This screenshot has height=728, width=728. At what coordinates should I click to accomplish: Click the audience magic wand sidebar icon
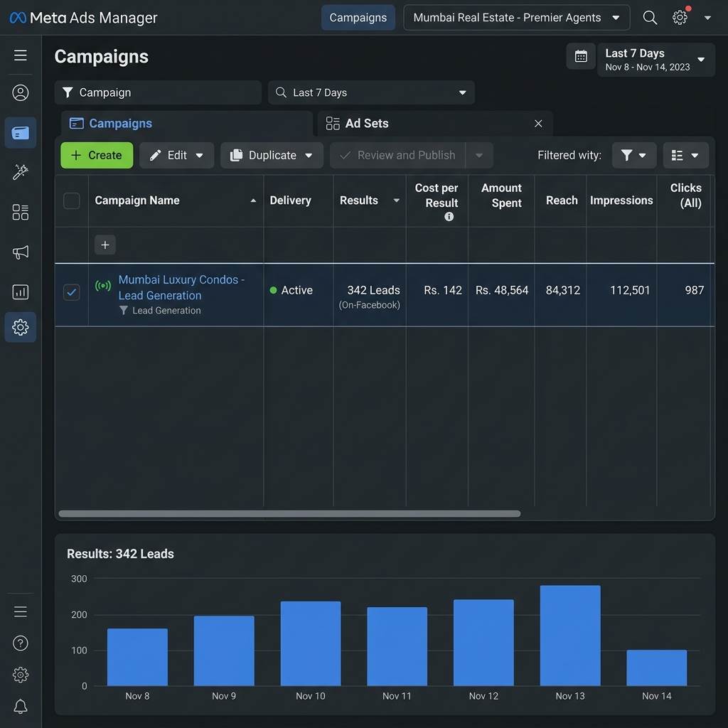[21, 172]
